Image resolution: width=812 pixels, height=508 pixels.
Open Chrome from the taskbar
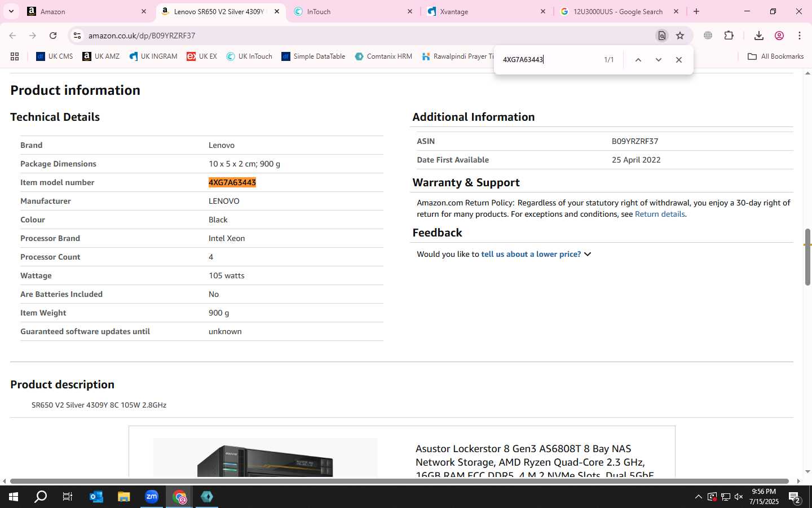(179, 497)
